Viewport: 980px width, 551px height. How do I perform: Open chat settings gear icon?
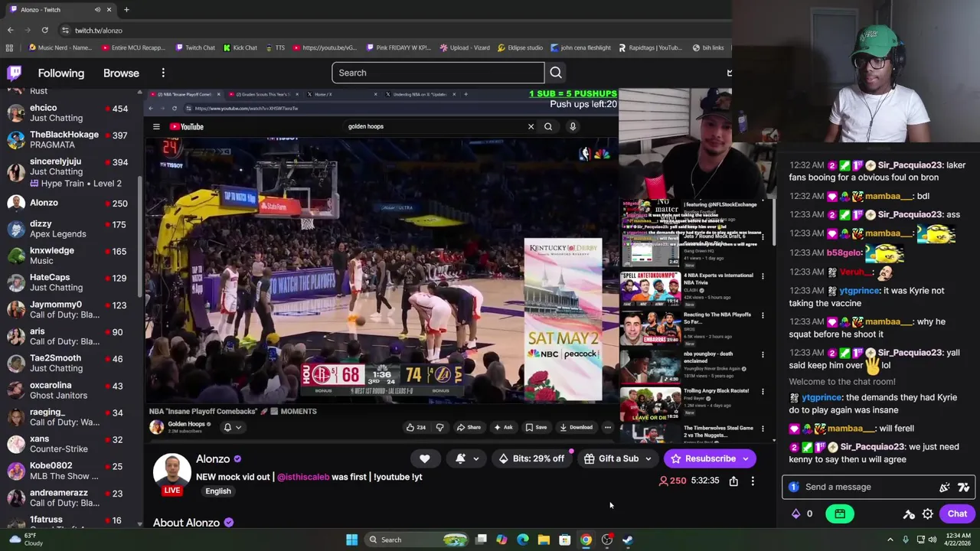927,514
